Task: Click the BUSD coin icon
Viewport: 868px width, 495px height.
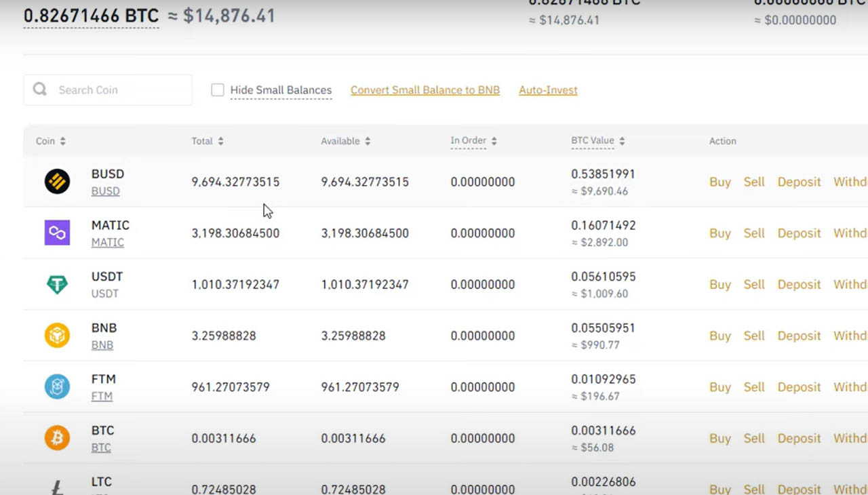Action: coord(57,182)
